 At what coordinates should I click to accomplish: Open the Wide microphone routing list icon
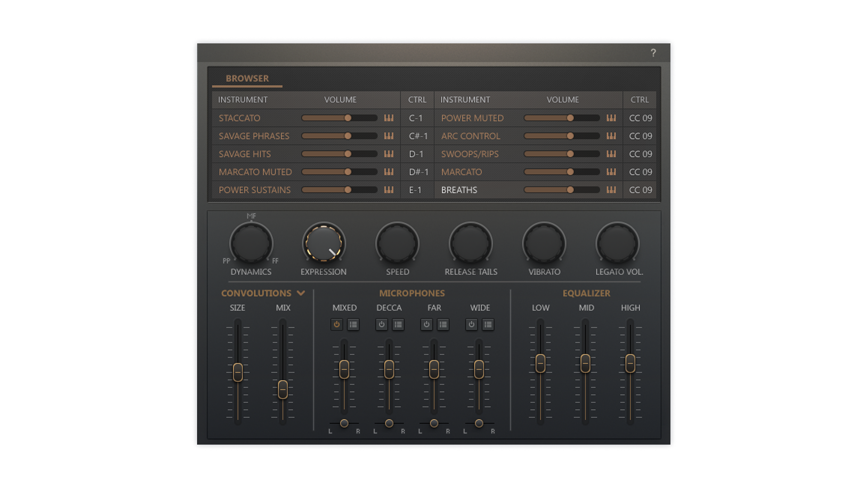(x=488, y=324)
